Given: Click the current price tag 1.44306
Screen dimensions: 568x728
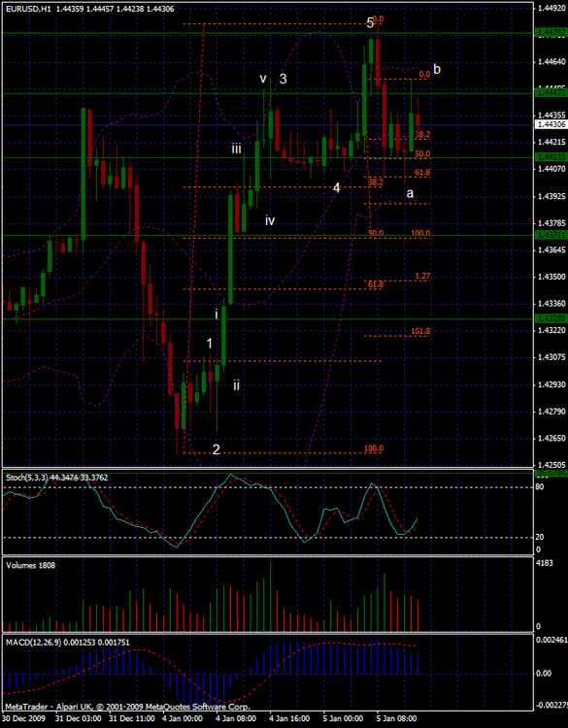Looking at the screenshot, I should (551, 124).
